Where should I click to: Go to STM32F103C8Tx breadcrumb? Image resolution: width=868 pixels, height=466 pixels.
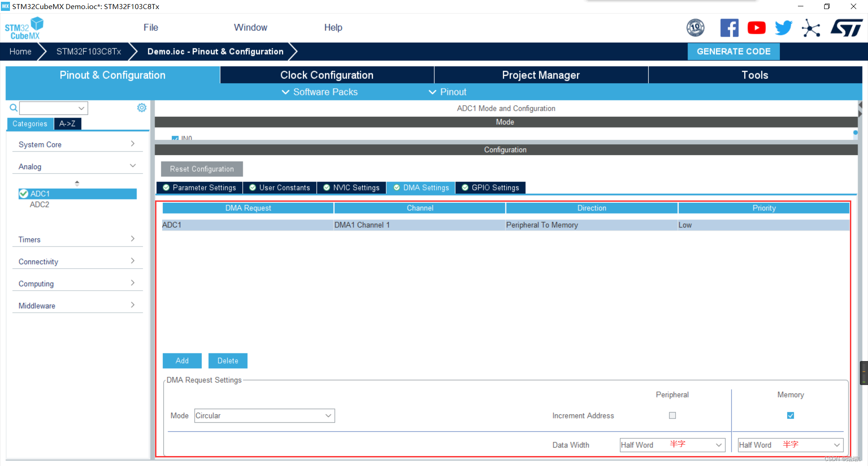click(89, 52)
